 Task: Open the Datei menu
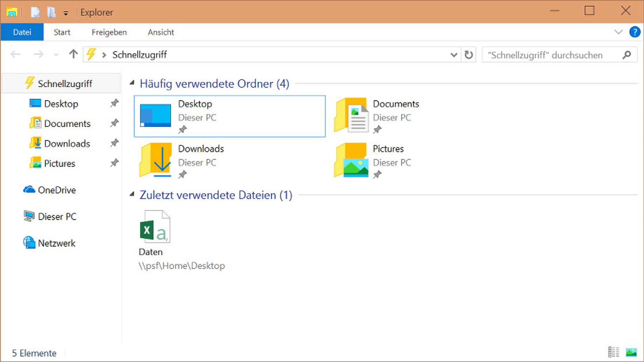click(x=22, y=32)
